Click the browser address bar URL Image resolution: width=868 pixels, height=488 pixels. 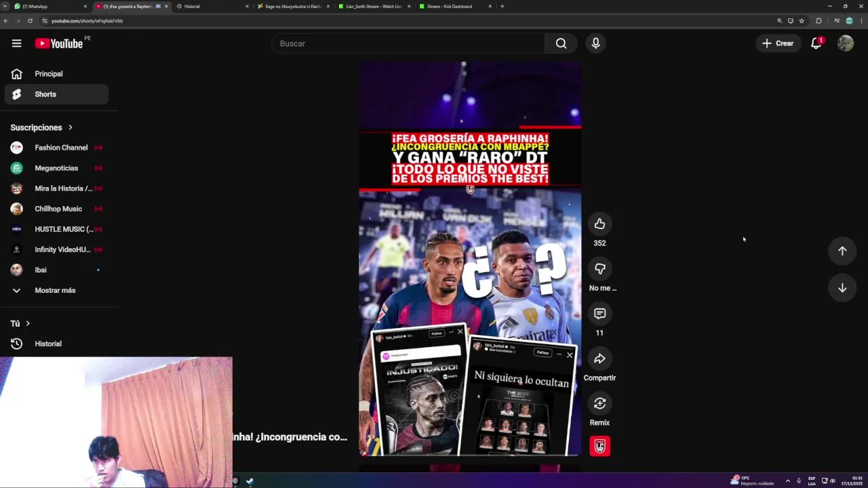[87, 21]
